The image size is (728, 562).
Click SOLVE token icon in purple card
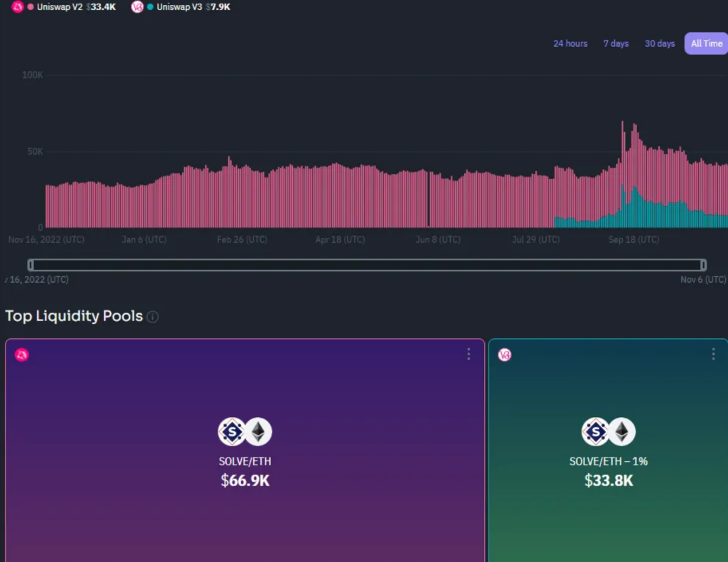(232, 431)
